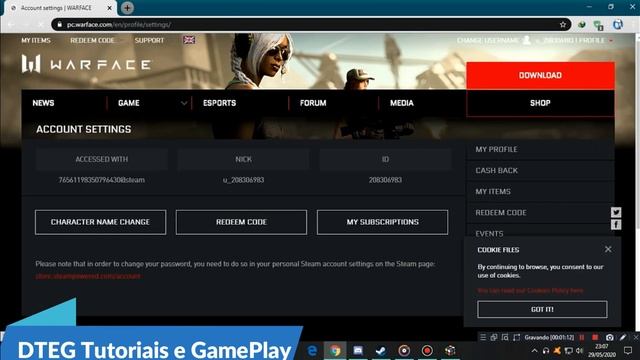This screenshot has height=360, width=640.
Task: Open the recorder pencil draw tool
Action: (x=623, y=338)
